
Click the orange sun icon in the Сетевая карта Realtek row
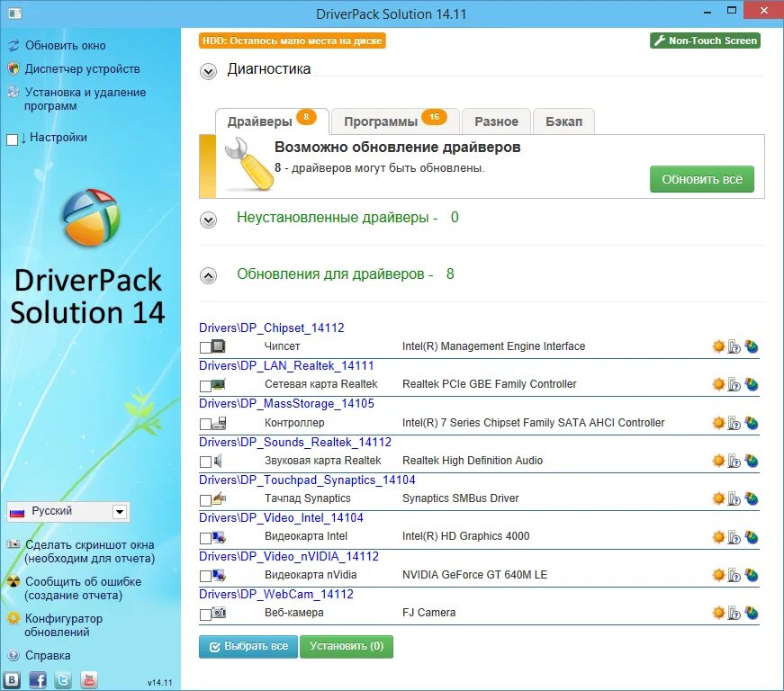[x=718, y=383]
